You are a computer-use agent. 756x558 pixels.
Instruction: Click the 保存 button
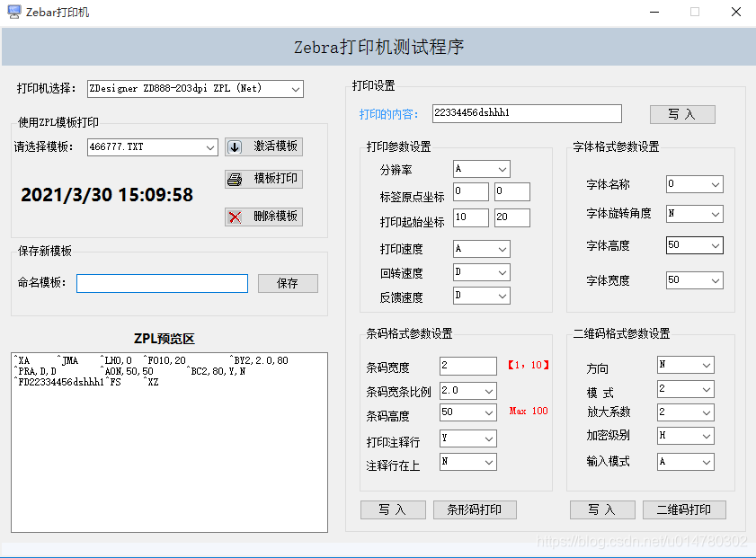click(x=288, y=283)
